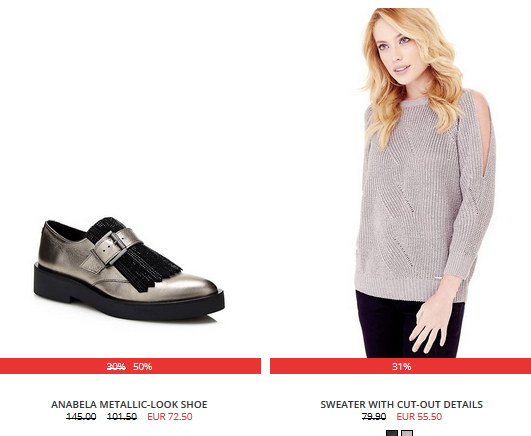The image size is (531, 436).
Task: Click the black fringe on the shoe
Action: pyautogui.click(x=149, y=268)
